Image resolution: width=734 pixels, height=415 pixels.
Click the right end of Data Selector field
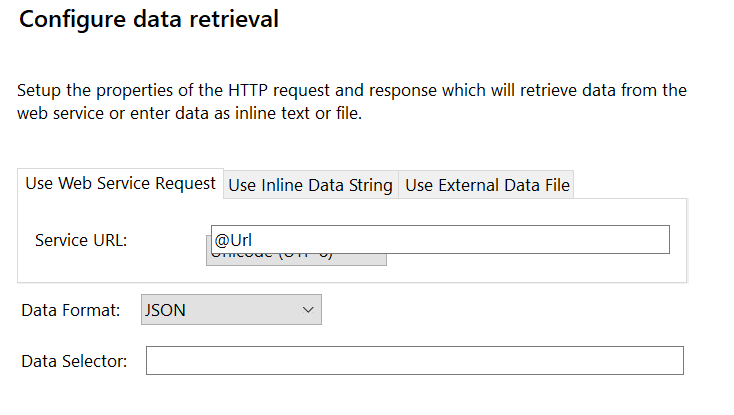674,360
